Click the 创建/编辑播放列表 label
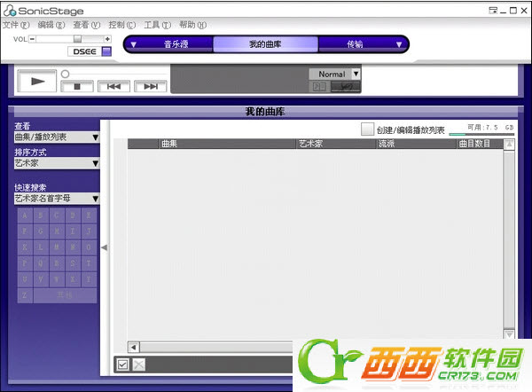Viewport: 532px width, 392px height. tap(411, 130)
